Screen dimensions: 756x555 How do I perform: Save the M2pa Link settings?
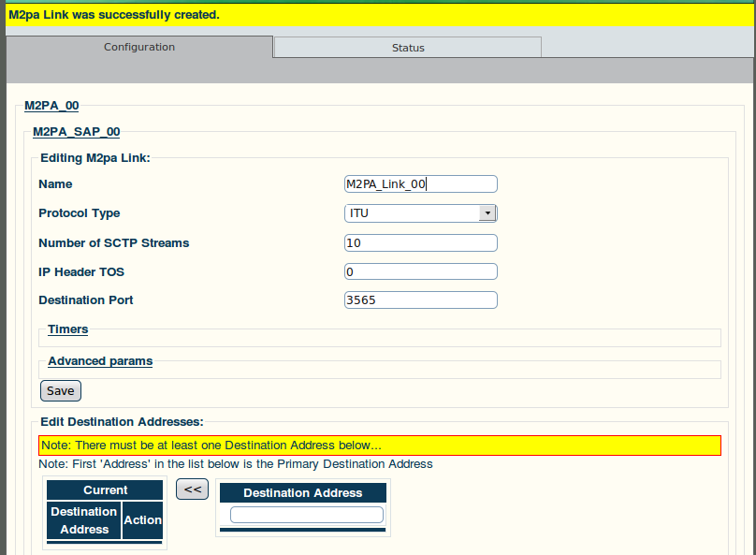click(61, 390)
